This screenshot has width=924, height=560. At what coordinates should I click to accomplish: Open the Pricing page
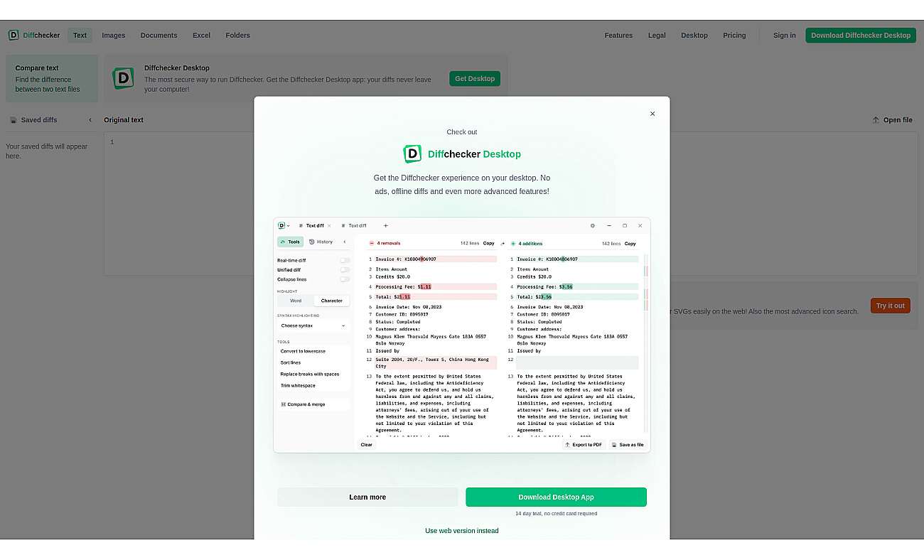[x=734, y=35]
